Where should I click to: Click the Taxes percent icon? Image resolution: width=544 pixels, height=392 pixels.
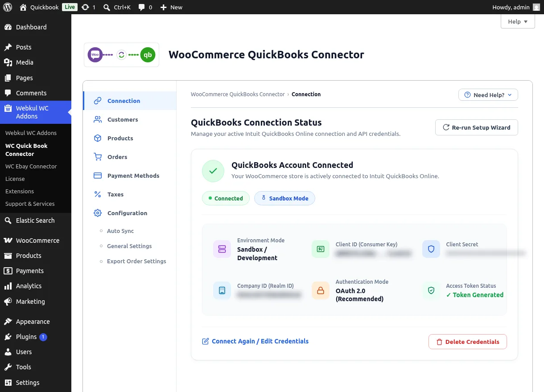click(x=98, y=194)
